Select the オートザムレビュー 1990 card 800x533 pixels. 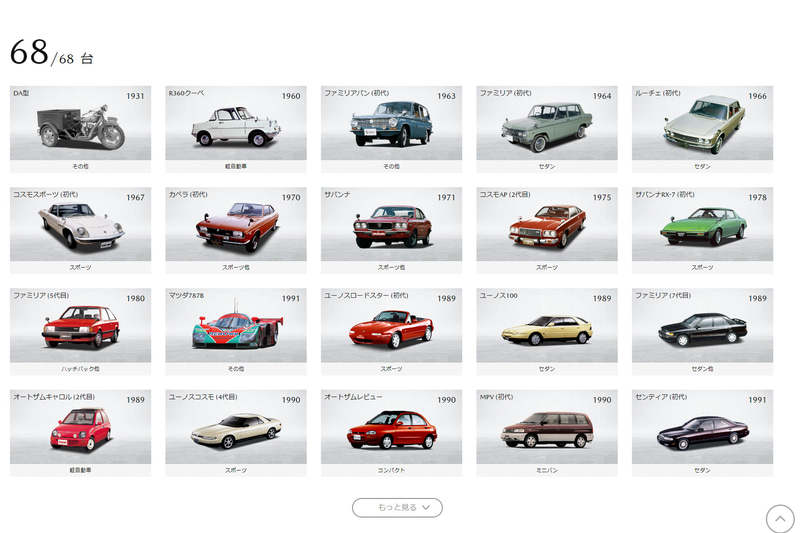(x=391, y=433)
